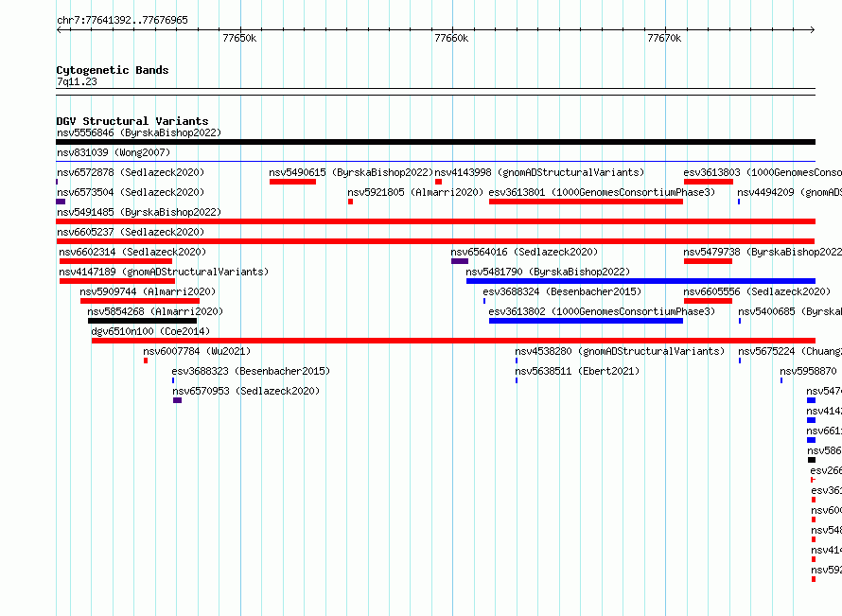
Task: Select esv3688324 (Besenbacher2015) label
Action: click(562, 291)
